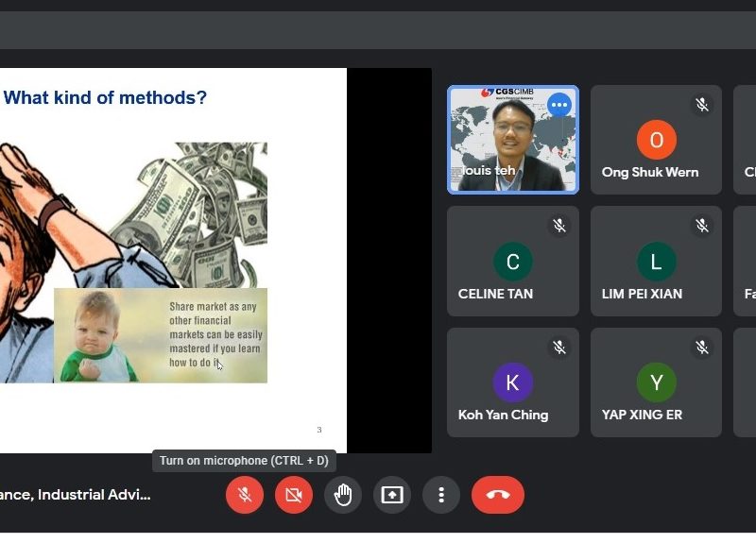
Task: Click muted mic icon on Ong Shuk Wern tile
Action: (x=702, y=104)
